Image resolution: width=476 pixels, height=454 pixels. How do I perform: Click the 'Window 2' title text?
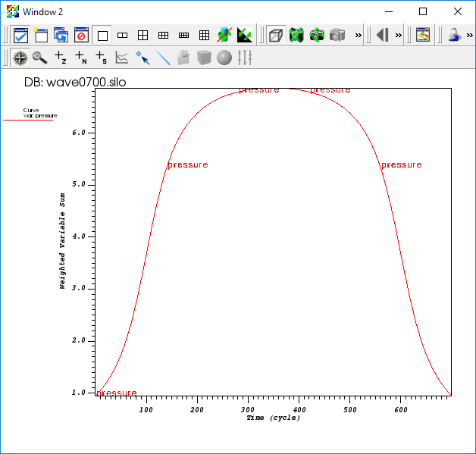(x=42, y=12)
